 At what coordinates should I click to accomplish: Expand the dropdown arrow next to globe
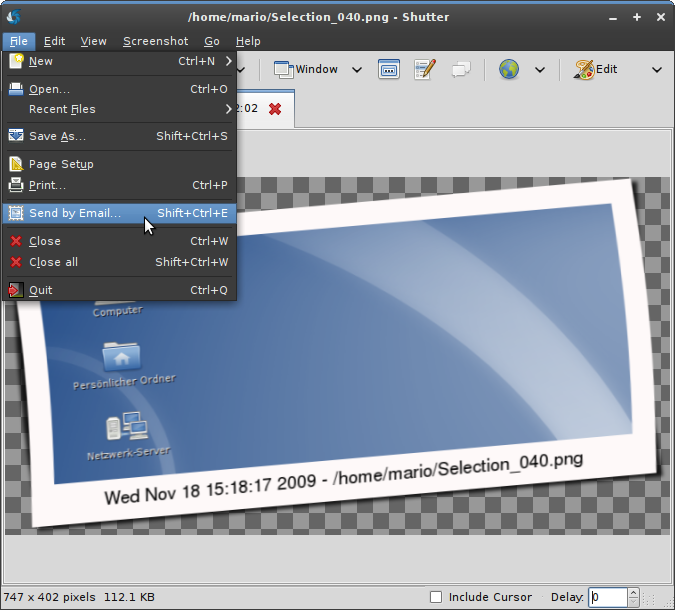point(540,69)
